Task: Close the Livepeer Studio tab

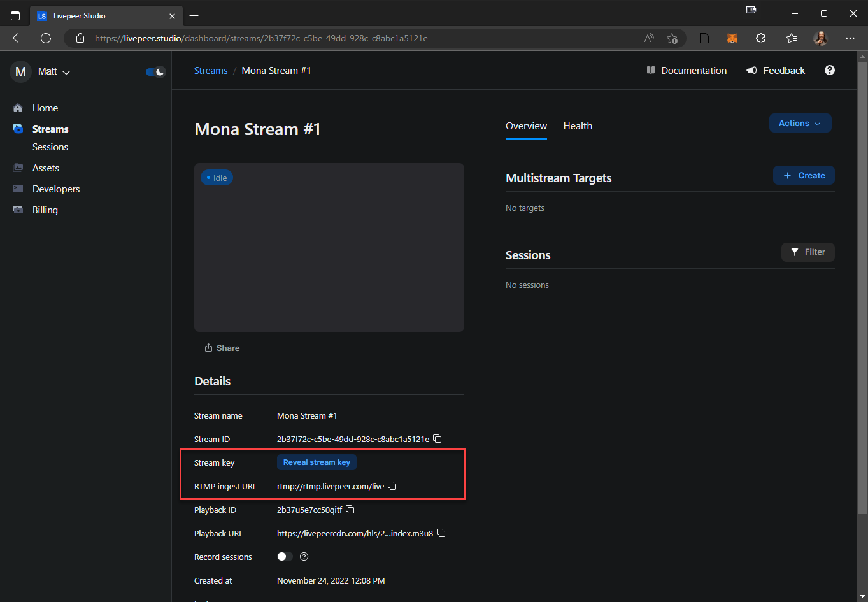Action: pos(172,16)
